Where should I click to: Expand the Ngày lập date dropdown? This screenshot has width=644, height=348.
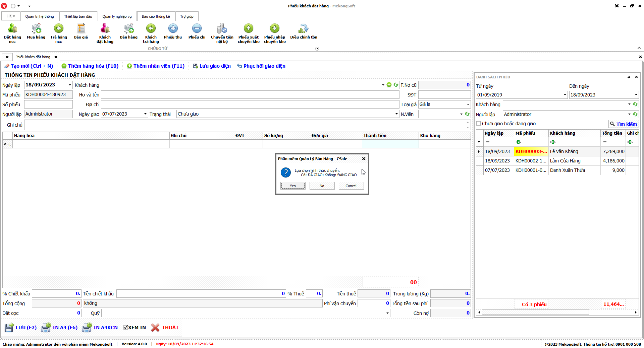click(x=70, y=85)
